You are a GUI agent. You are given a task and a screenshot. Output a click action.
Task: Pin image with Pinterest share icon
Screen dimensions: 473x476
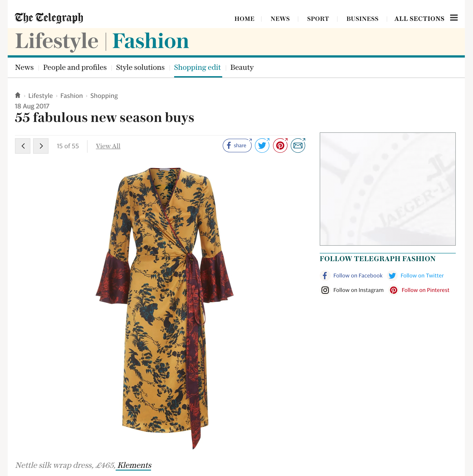tap(280, 146)
